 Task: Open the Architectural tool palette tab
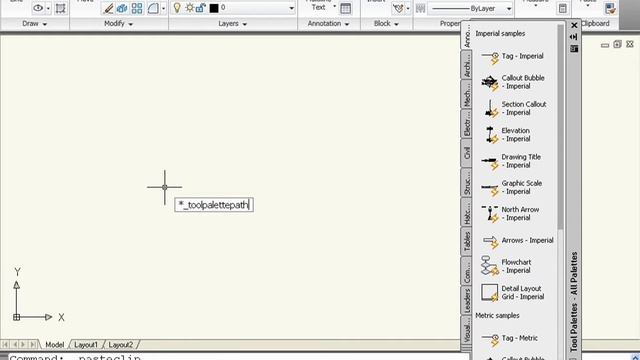[467, 65]
